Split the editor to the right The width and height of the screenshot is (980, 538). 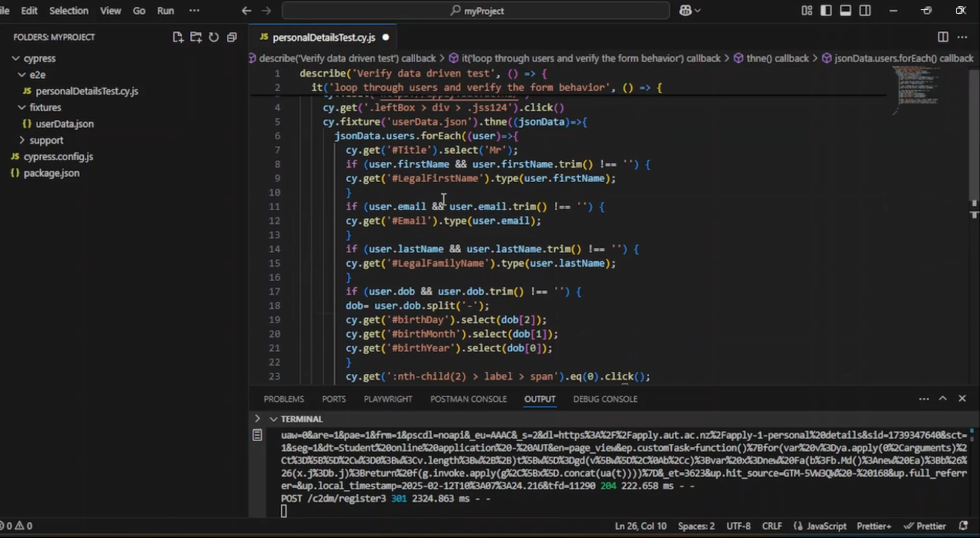click(x=943, y=37)
